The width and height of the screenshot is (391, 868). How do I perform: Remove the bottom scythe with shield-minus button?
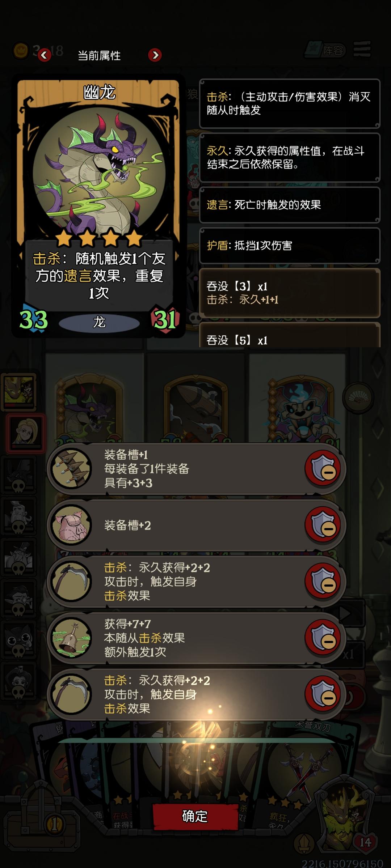[x=323, y=694]
